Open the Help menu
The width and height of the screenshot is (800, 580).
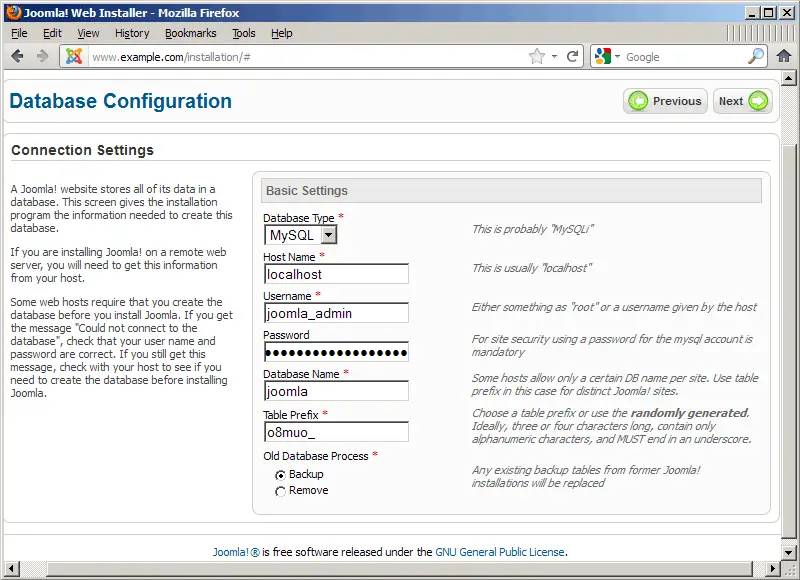tap(282, 33)
